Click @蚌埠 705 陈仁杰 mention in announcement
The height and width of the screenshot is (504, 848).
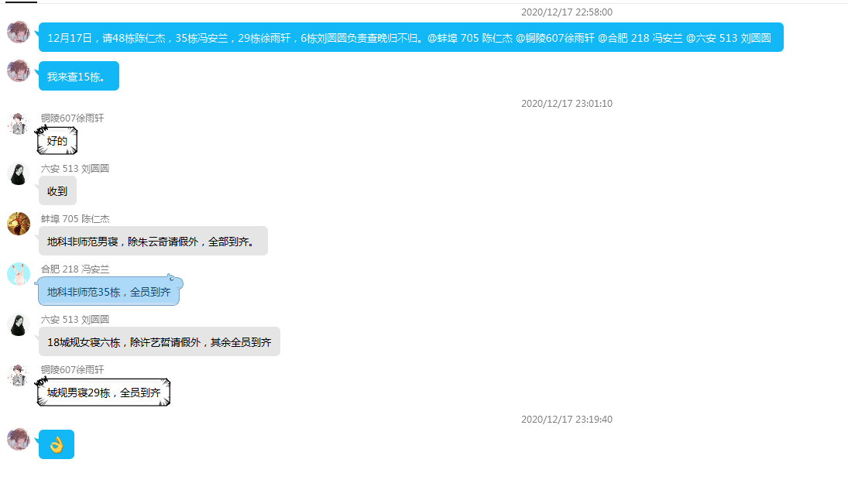(x=469, y=37)
